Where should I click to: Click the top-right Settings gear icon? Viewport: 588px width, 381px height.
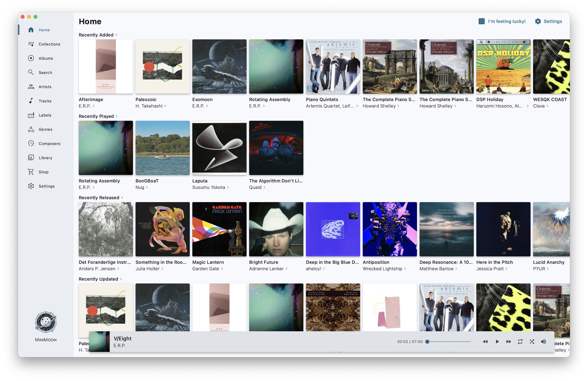(538, 21)
